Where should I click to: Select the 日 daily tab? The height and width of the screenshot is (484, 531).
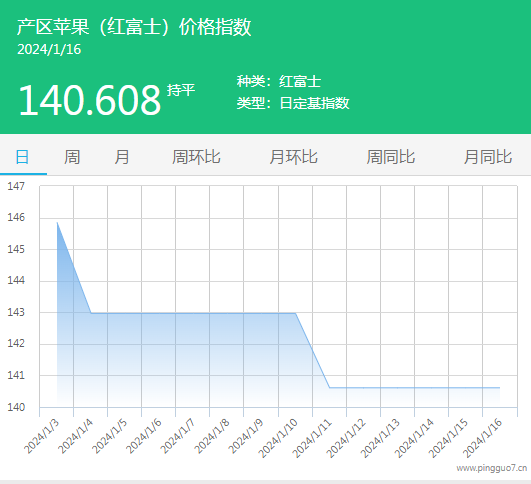(x=22, y=157)
